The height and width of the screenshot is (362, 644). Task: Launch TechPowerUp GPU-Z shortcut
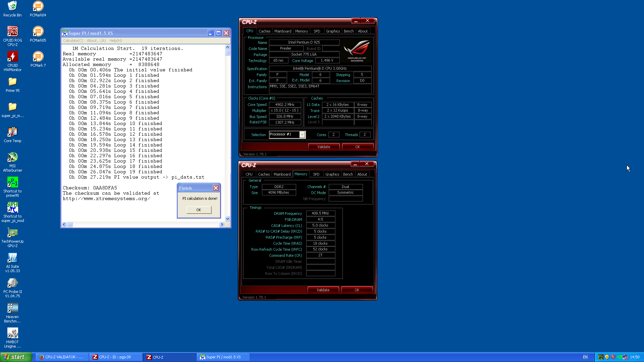pos(12,237)
